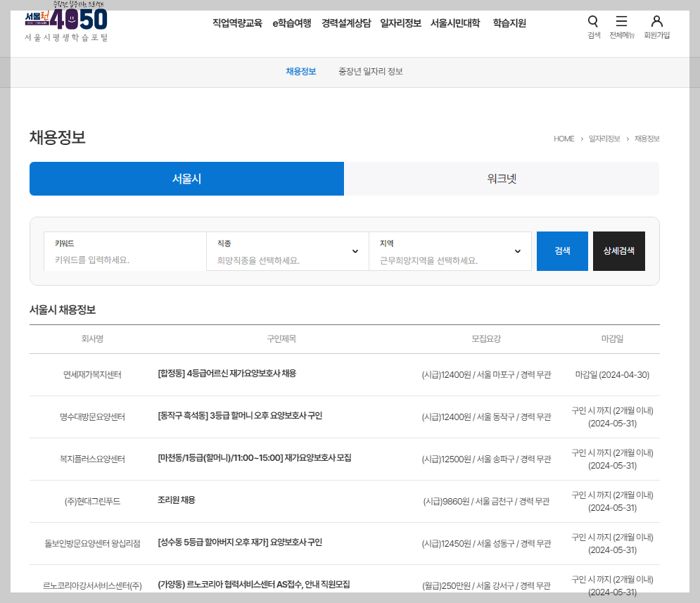Click the 상세검색 button
700x603 pixels.
click(x=619, y=251)
